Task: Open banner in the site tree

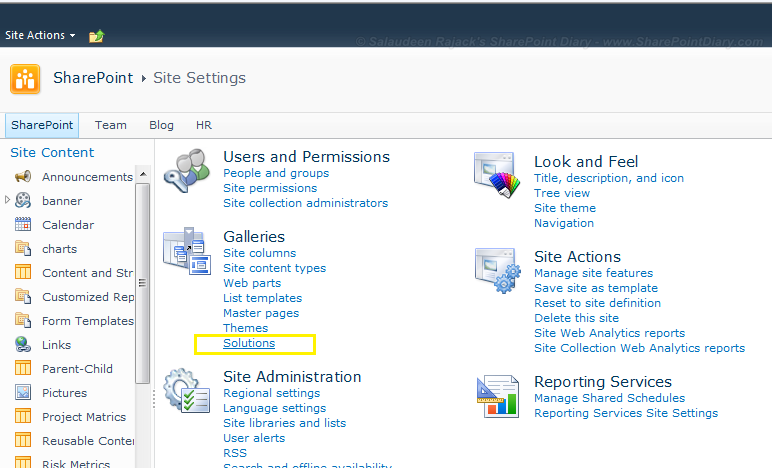Action: 62,201
